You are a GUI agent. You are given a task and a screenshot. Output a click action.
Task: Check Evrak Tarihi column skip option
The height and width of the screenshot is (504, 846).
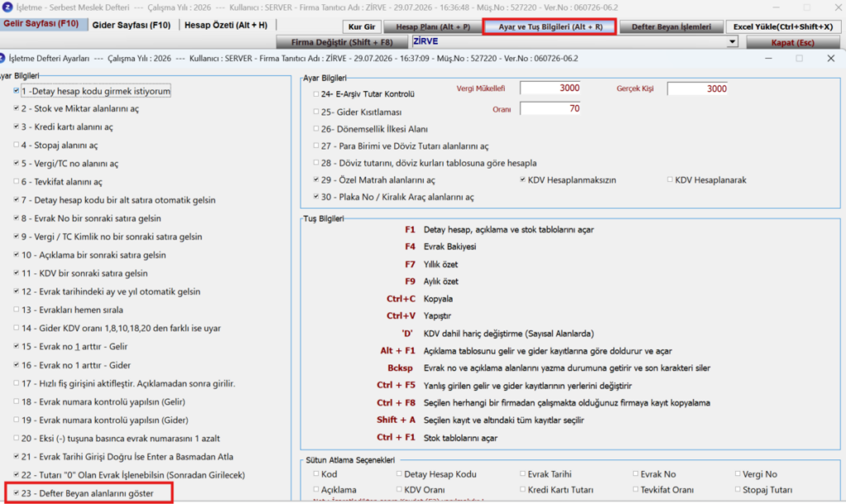[x=523, y=473]
